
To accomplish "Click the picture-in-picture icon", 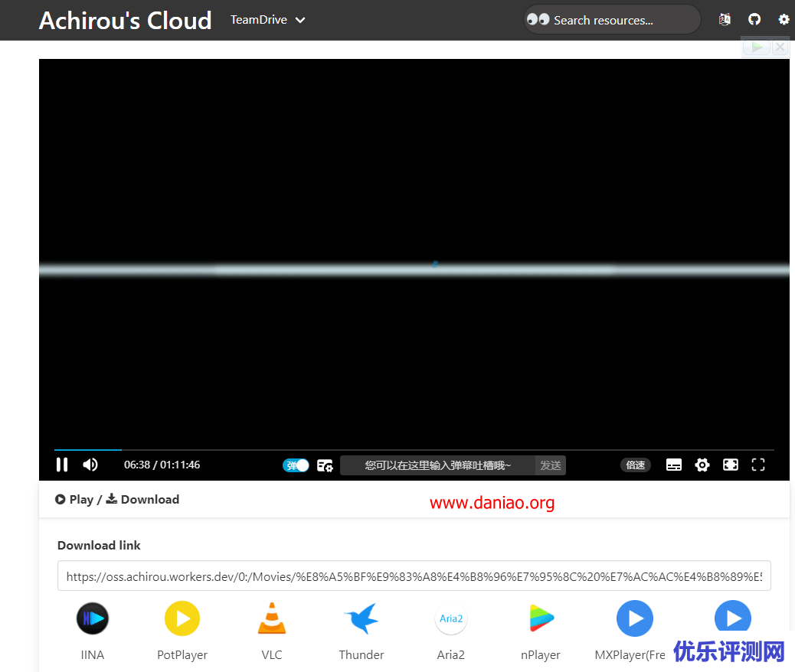I will coord(730,465).
